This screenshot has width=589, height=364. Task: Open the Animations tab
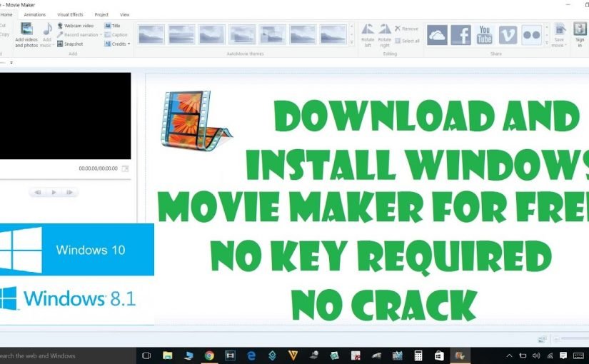34,15
